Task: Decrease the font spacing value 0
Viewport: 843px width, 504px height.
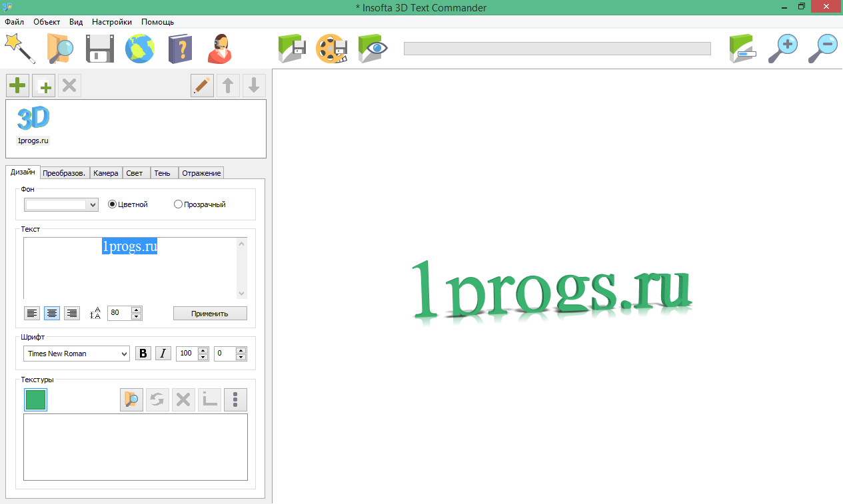Action: click(x=241, y=358)
